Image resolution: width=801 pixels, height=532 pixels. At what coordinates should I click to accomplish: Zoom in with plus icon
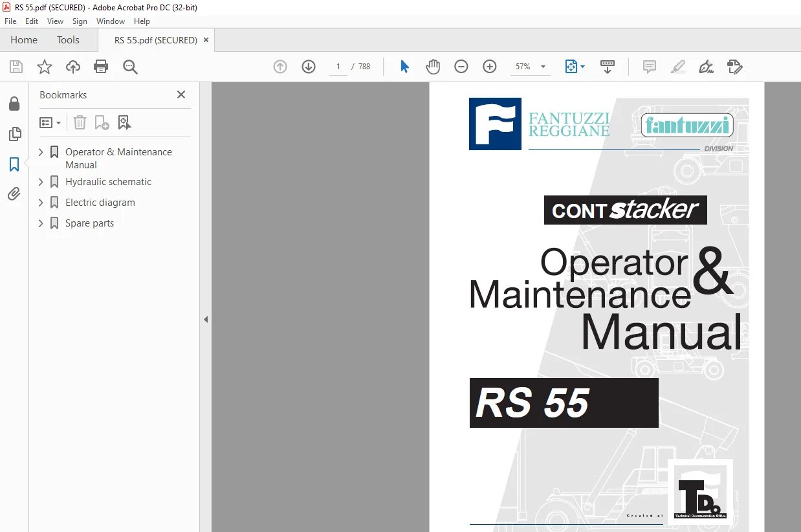pos(490,67)
